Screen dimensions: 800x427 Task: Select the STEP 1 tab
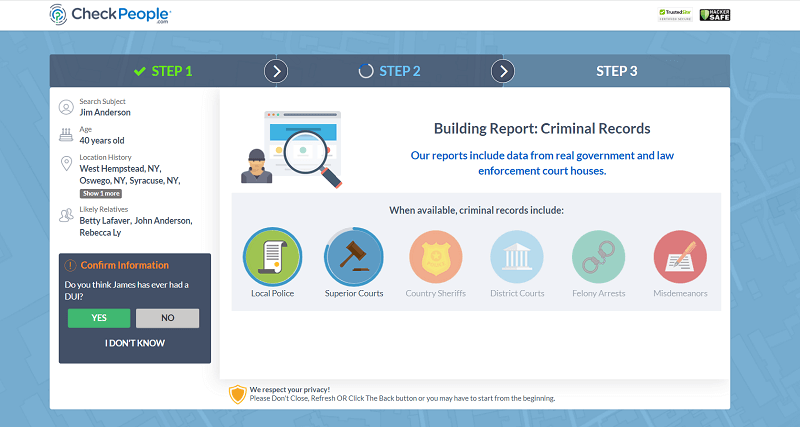coord(163,71)
